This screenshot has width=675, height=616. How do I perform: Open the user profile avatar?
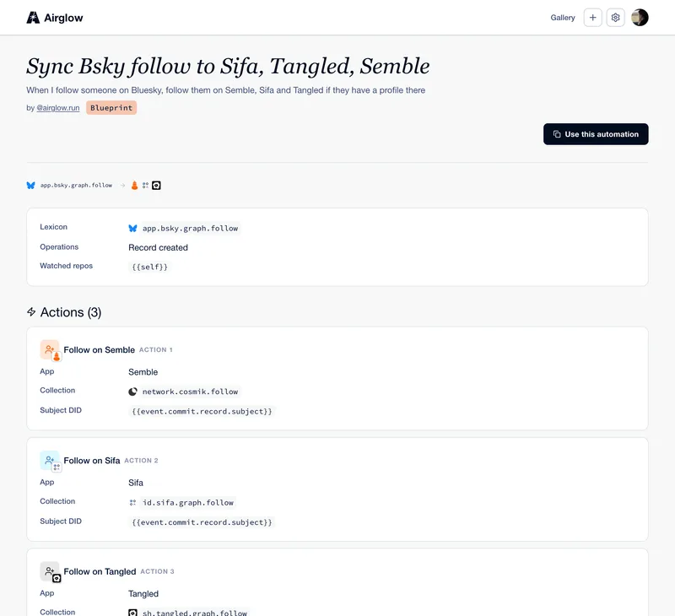[x=640, y=18]
